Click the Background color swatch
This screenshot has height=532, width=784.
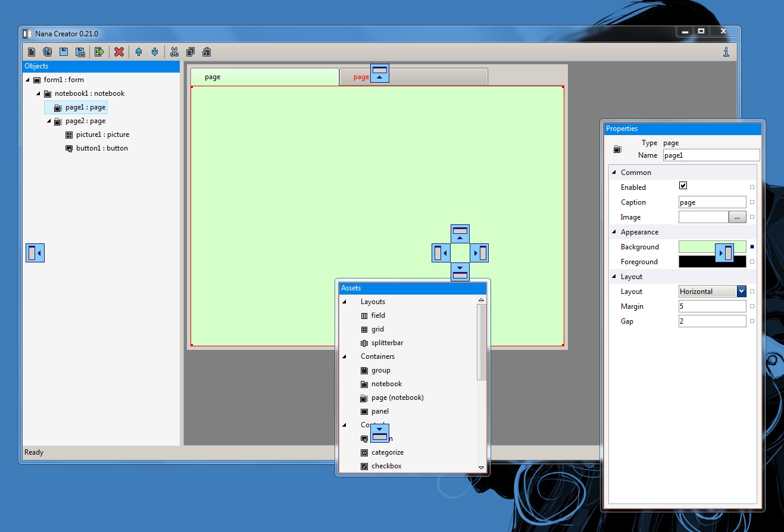click(712, 247)
